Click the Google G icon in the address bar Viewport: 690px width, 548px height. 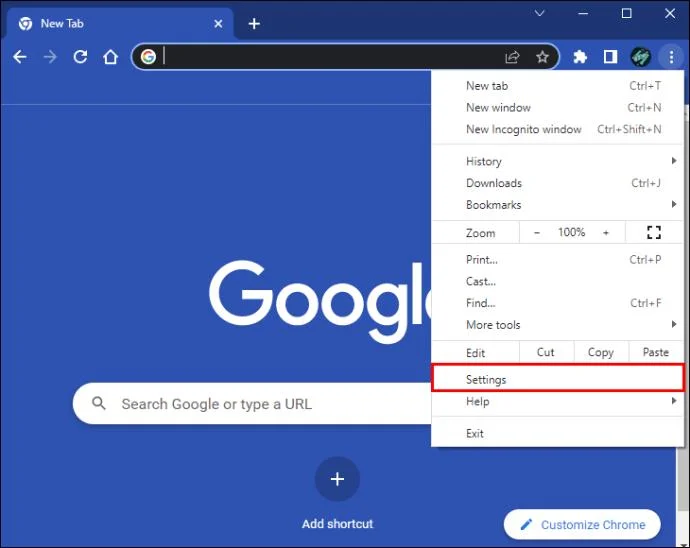[148, 57]
